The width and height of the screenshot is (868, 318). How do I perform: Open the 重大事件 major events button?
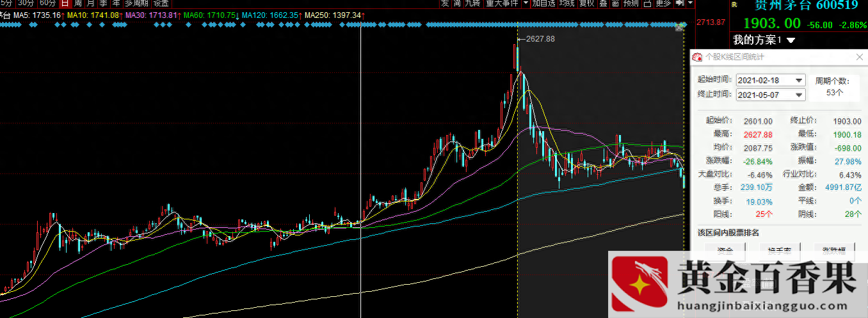pyautogui.click(x=501, y=3)
